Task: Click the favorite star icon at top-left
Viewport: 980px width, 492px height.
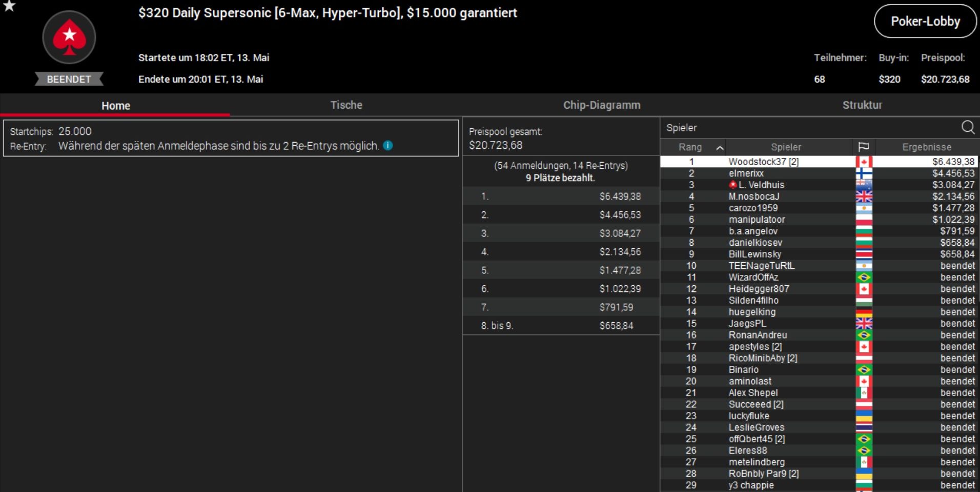Action: tap(9, 6)
